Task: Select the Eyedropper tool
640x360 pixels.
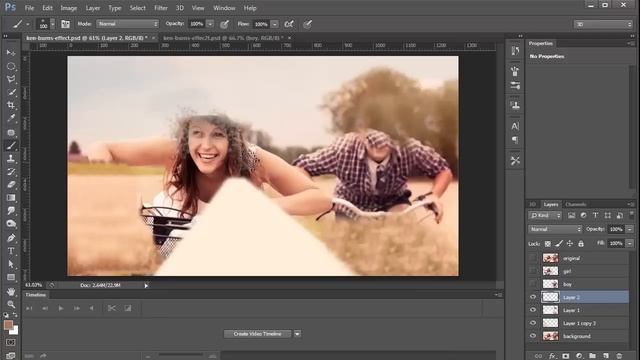Action: point(11,118)
